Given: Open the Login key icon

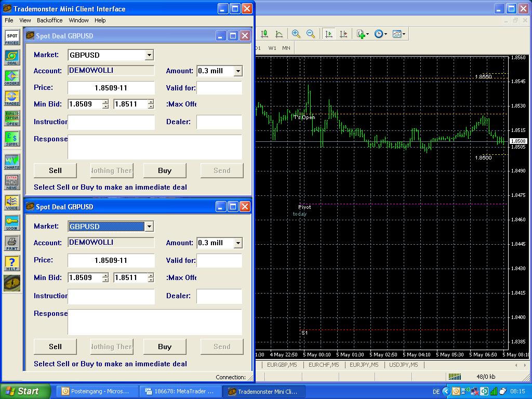Looking at the screenshot, I should (x=12, y=222).
